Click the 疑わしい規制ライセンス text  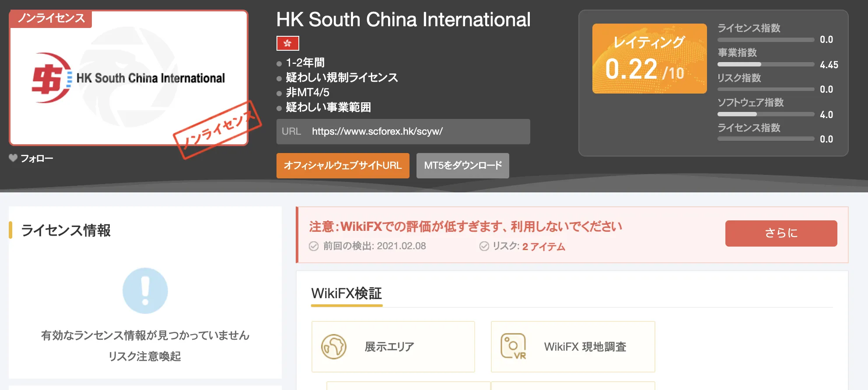tap(342, 78)
